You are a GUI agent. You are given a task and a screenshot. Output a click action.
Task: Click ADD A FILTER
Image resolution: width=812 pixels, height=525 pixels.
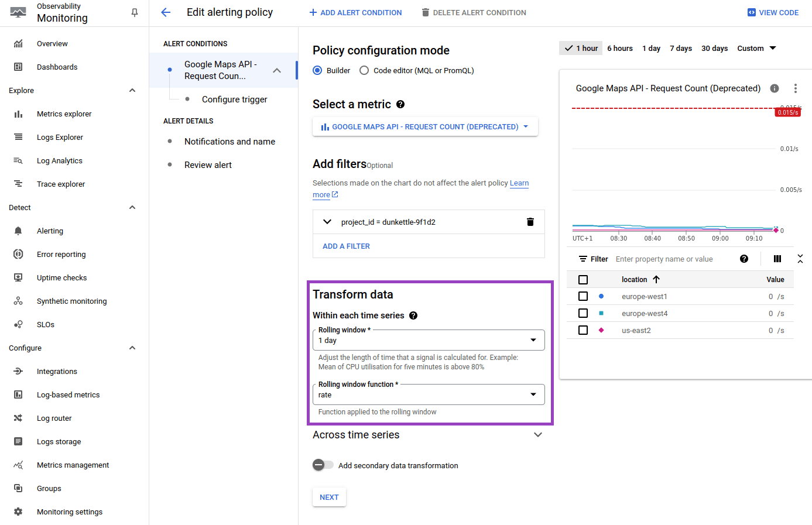(x=346, y=246)
